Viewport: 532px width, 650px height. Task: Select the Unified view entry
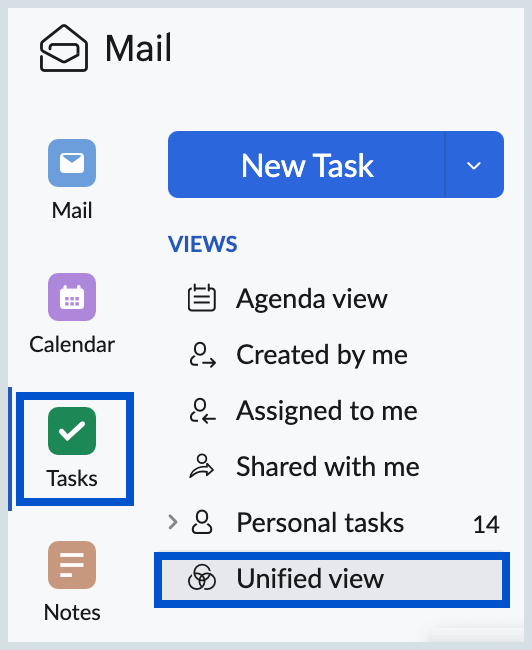point(332,579)
